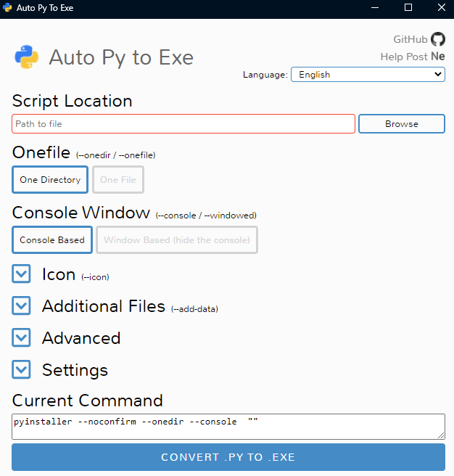Click the Current Command heading

point(88,401)
